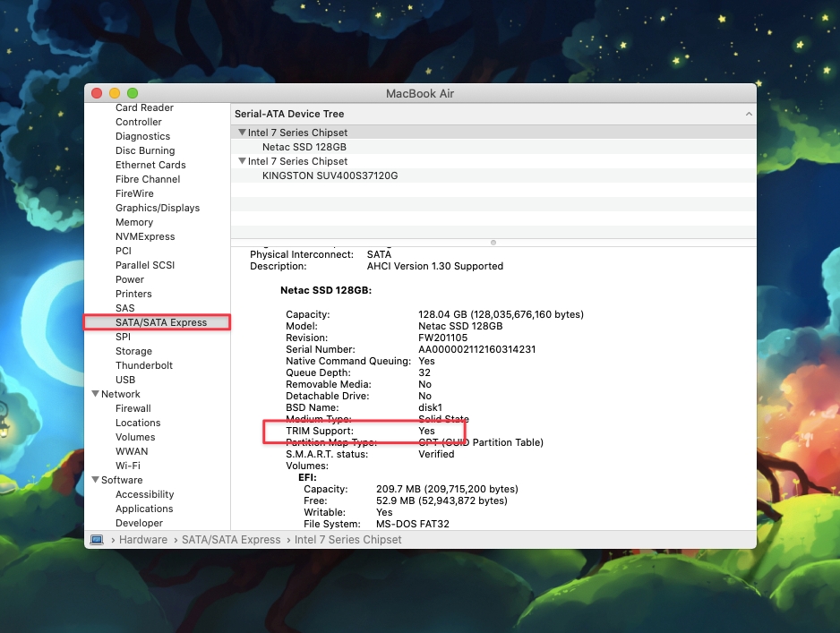Click the computer icon in the path bar
The height and width of the screenshot is (633, 840).
pos(97,540)
